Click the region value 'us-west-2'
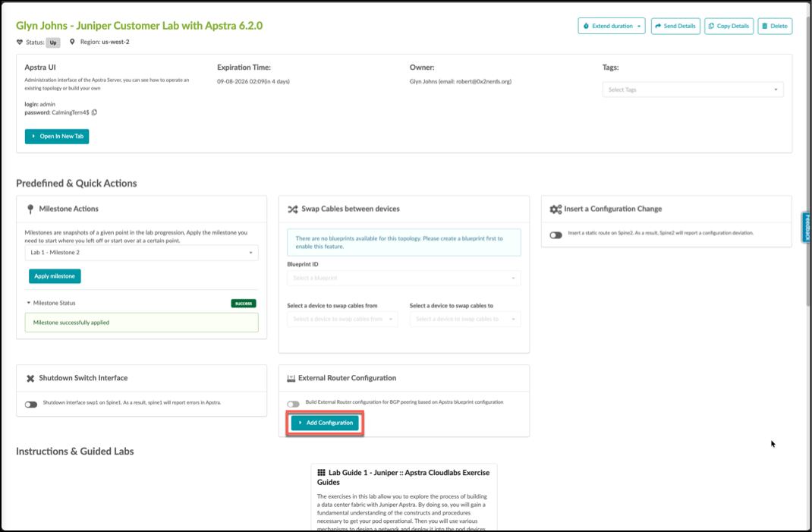 (x=115, y=42)
